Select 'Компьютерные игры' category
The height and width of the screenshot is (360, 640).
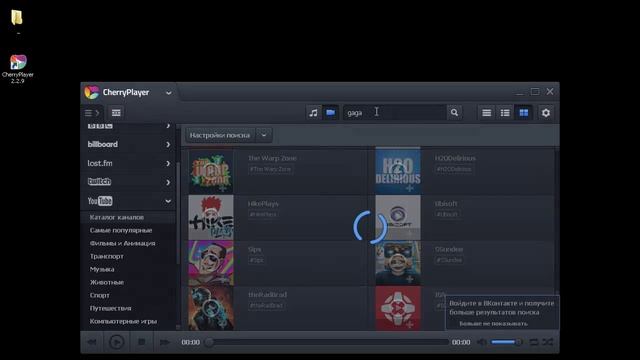click(x=123, y=321)
